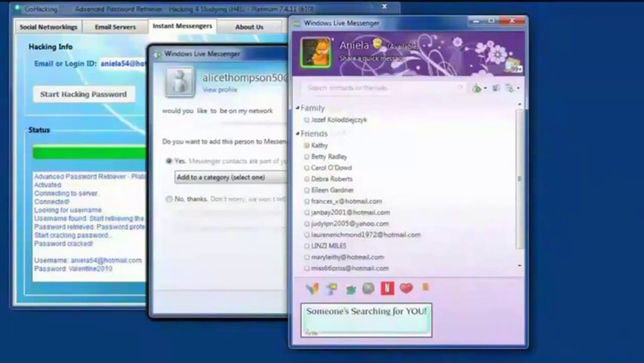Click the contact list scroll up arrow
The width and height of the screenshot is (644, 363).
pos(520,105)
